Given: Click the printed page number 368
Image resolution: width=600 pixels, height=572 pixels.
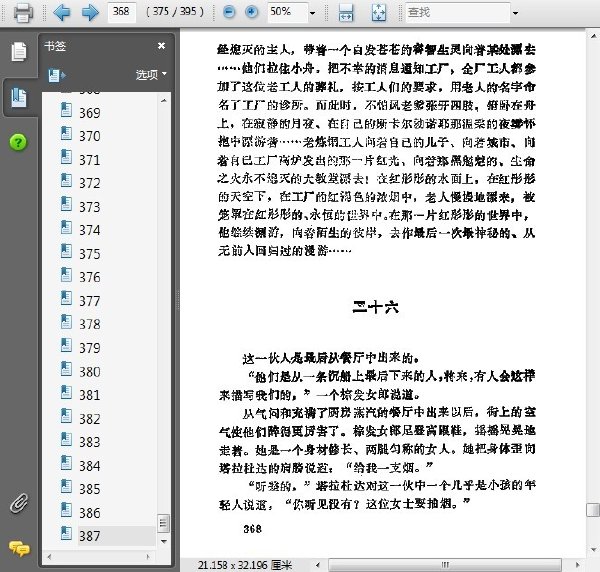Looking at the screenshot, I should (x=253, y=529).
